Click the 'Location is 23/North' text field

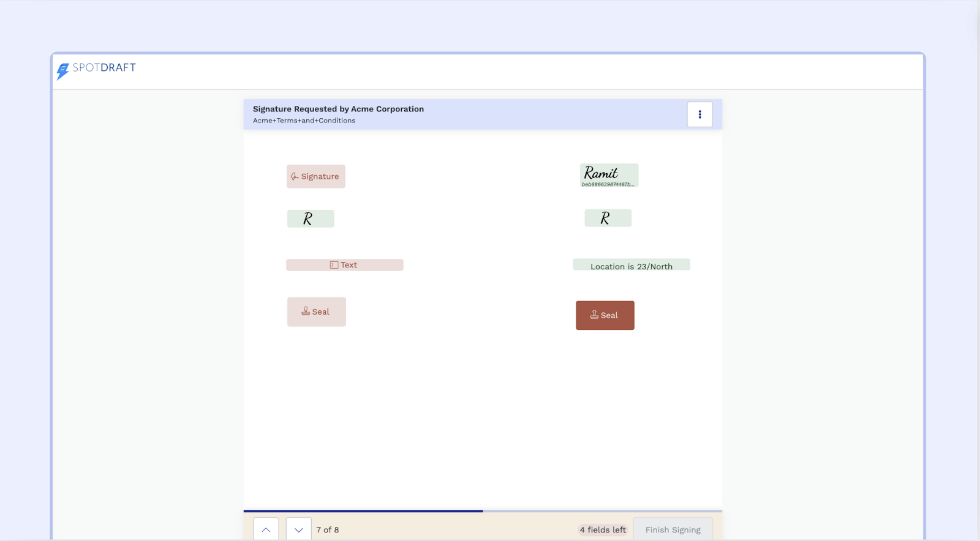631,265
